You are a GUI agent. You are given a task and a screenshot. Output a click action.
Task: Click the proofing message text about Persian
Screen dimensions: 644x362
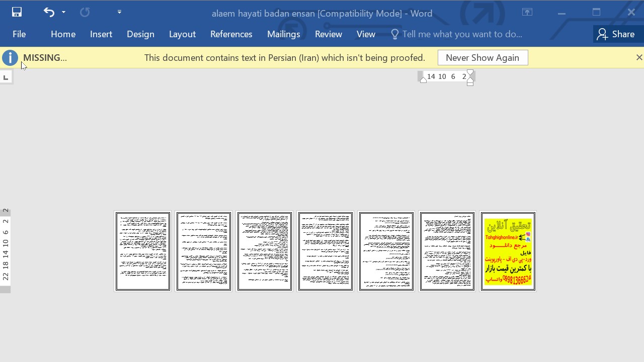pyautogui.click(x=285, y=58)
